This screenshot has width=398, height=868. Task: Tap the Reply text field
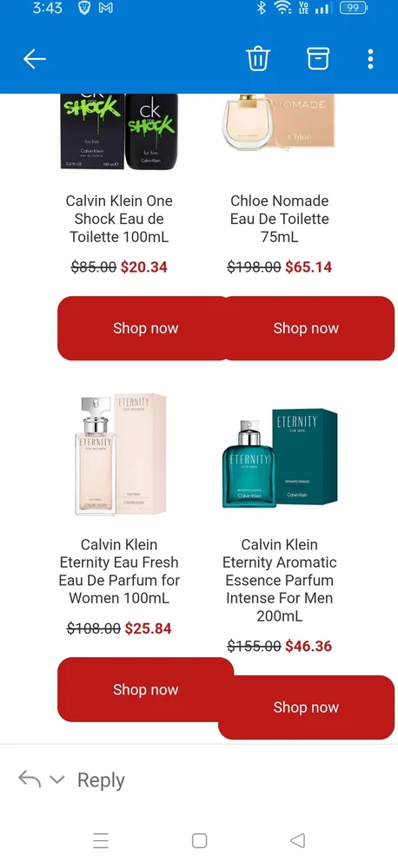(x=101, y=780)
